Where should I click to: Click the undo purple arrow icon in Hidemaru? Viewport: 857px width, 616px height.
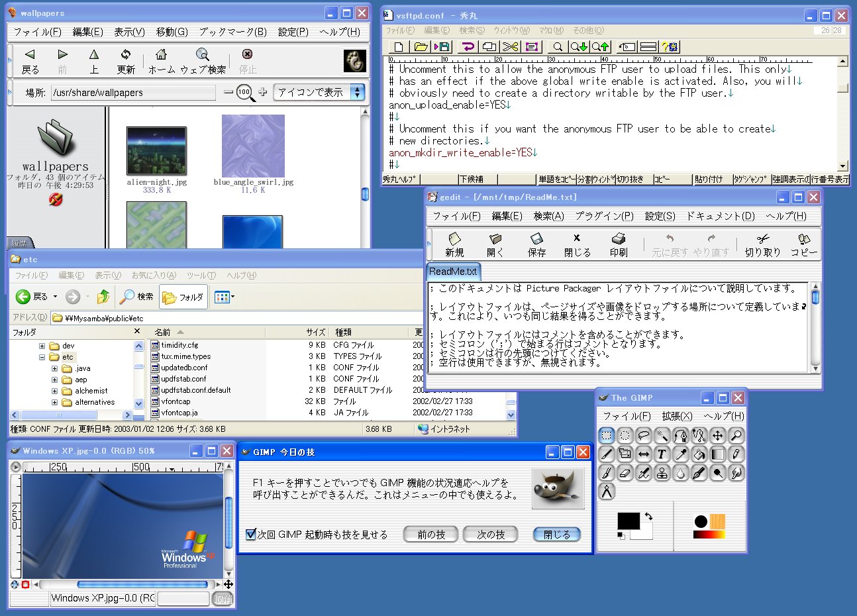coord(468,46)
